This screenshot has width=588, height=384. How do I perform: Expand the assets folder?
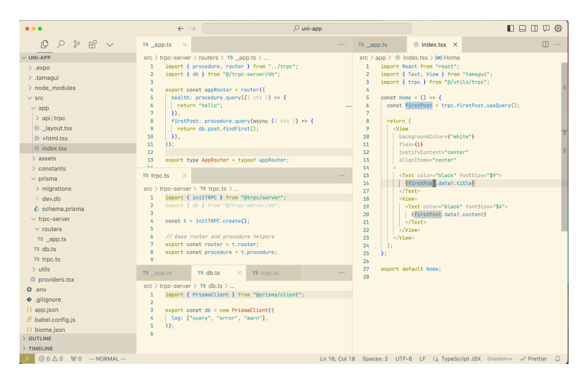pos(78,159)
